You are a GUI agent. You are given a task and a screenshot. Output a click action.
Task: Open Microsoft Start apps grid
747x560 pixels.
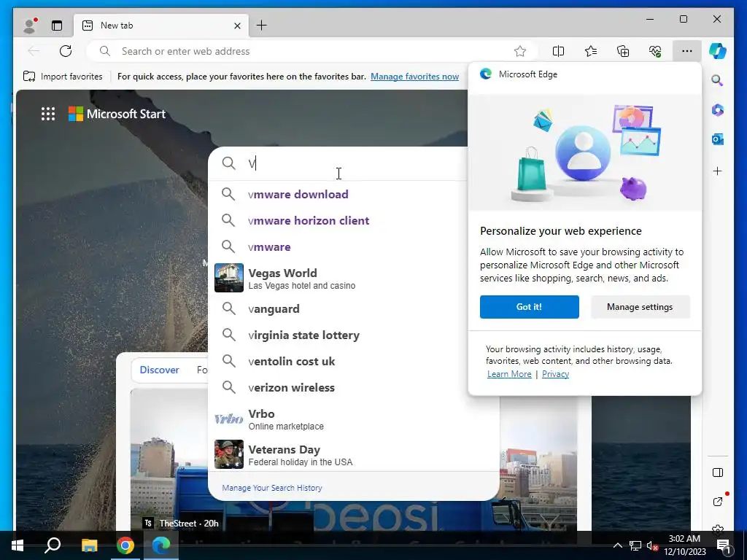pyautogui.click(x=48, y=114)
